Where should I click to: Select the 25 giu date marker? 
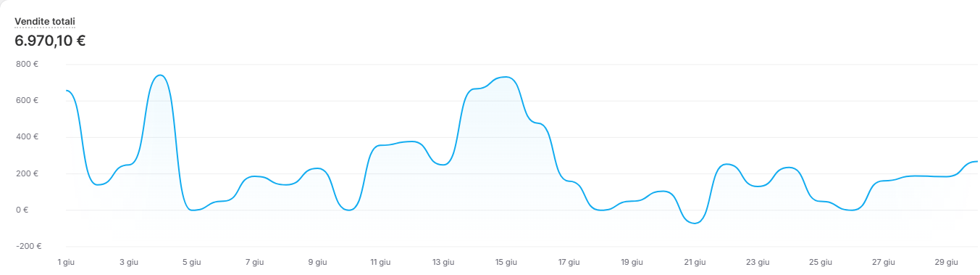pos(821,261)
